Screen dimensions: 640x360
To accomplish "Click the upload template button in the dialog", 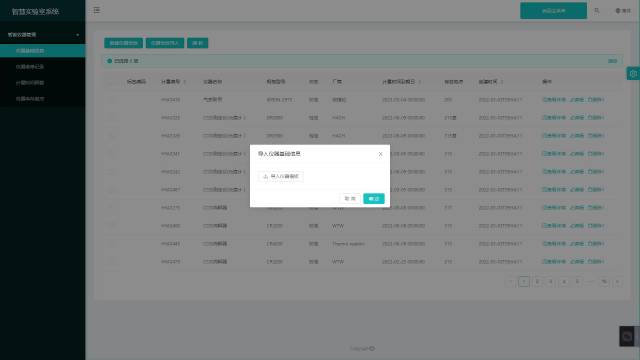I will click(x=281, y=176).
